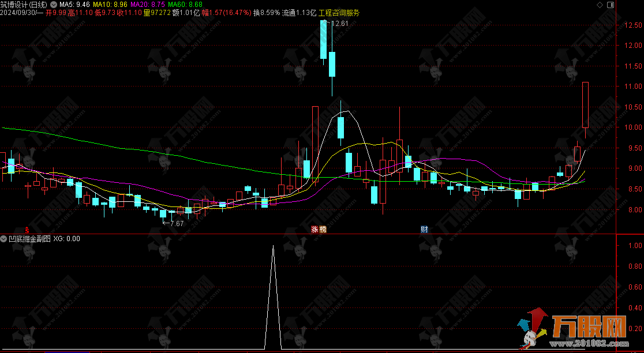The height and width of the screenshot is (353, 644).
Task: Open the 榜 ranking event marker
Action: click(x=323, y=230)
